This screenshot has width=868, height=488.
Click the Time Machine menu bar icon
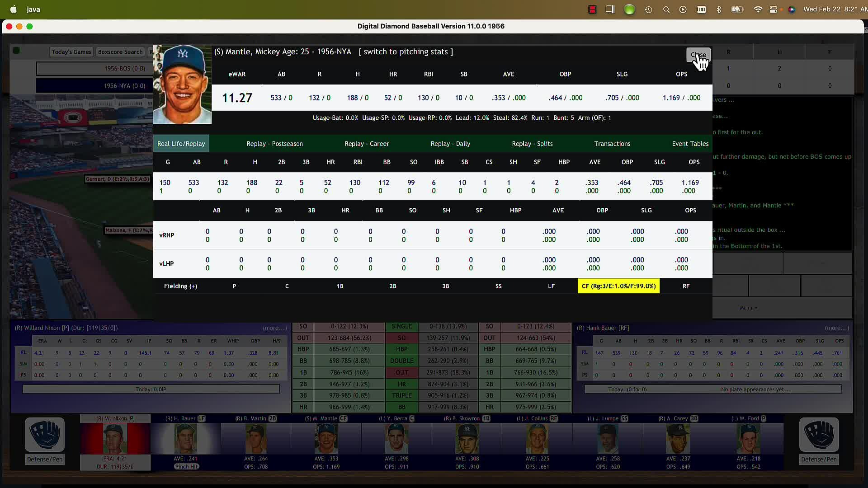coord(648,9)
